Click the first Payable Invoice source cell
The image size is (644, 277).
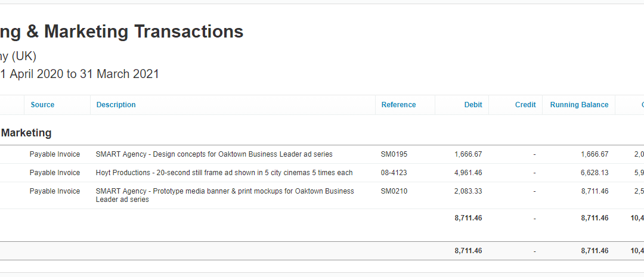pyautogui.click(x=55, y=154)
